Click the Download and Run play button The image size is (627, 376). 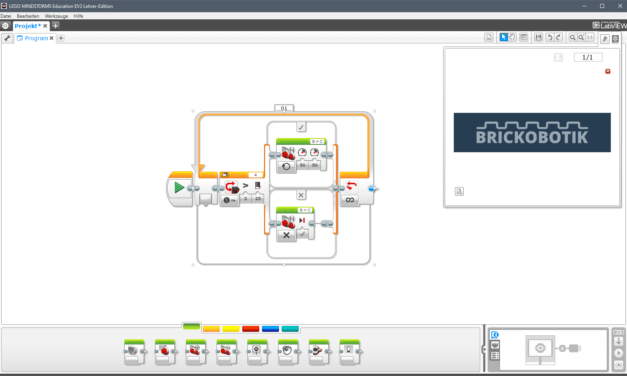618,353
